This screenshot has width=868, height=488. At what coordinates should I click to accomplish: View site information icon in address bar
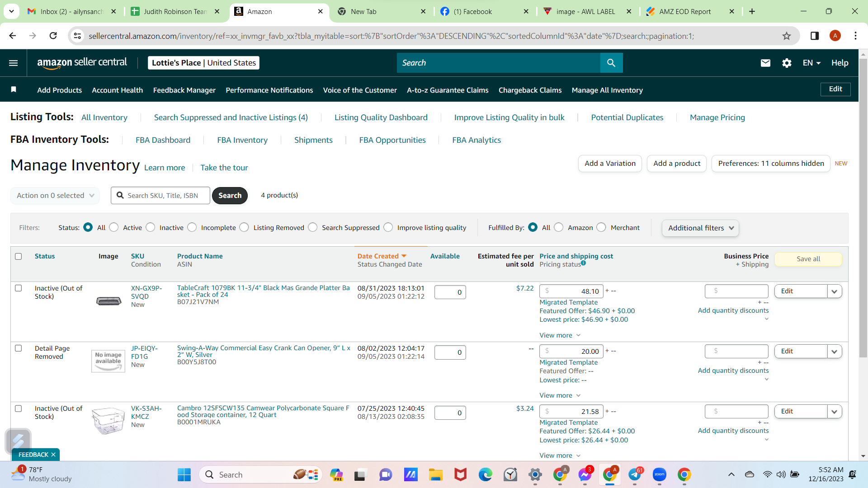pos(78,36)
